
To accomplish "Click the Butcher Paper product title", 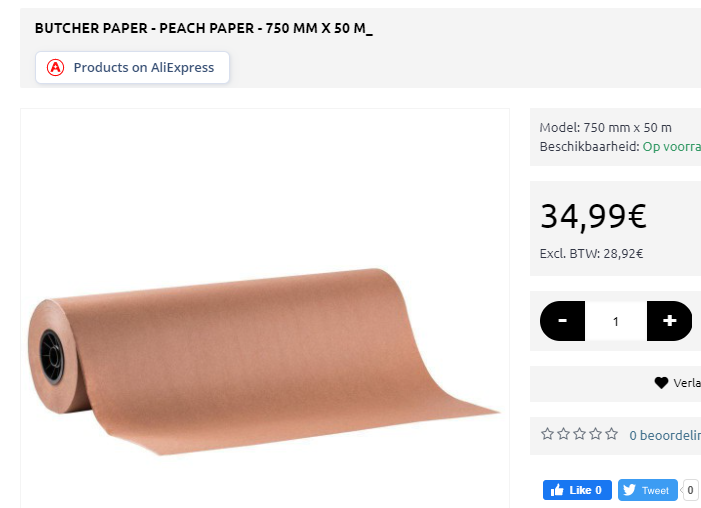I will click(x=203, y=28).
